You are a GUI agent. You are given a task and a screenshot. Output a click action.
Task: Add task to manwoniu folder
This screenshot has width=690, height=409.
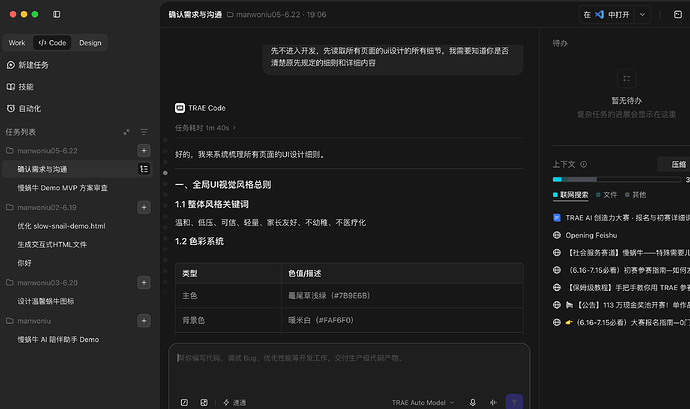144,321
